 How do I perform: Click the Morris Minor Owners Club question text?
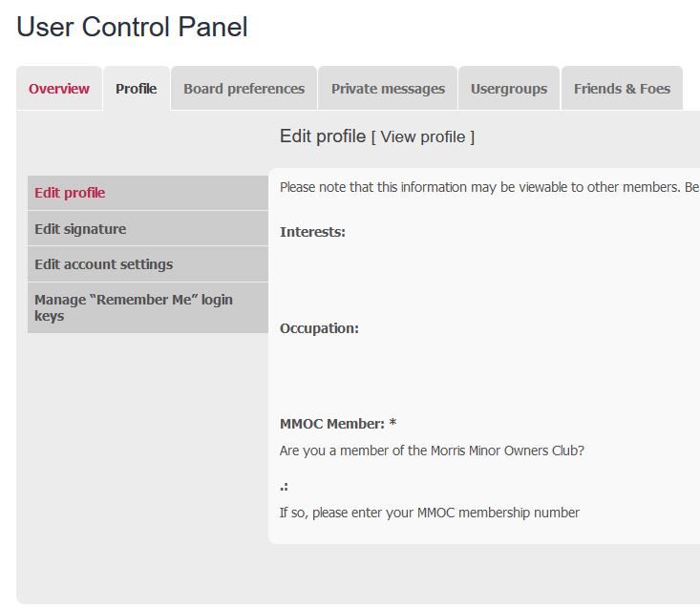click(432, 451)
